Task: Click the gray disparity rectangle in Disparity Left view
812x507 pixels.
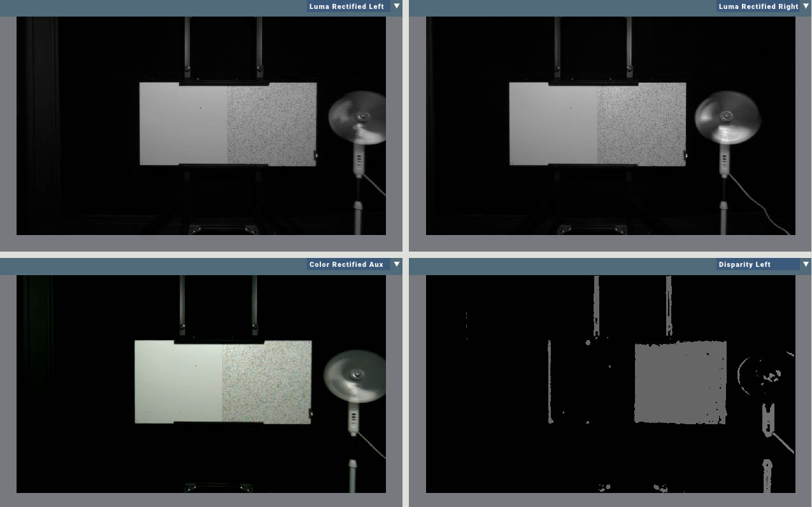Action: pos(680,382)
